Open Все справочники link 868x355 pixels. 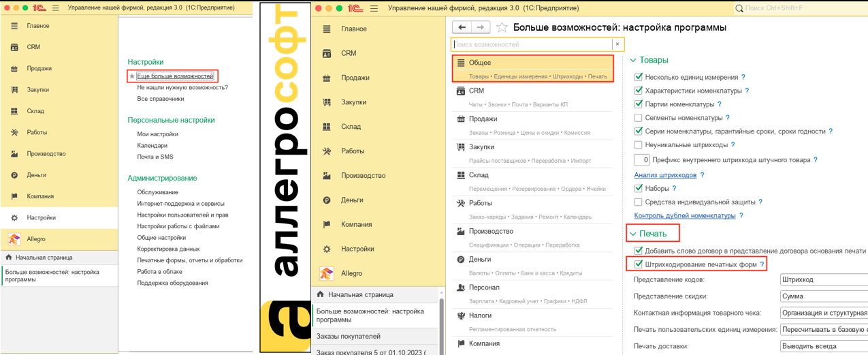pos(161,99)
